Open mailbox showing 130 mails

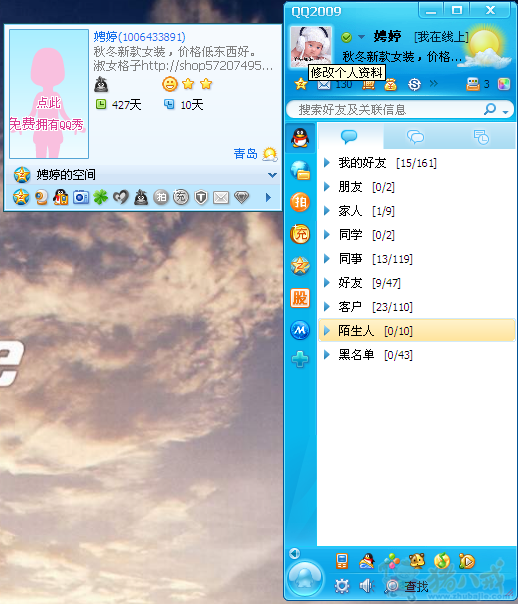[x=334, y=84]
